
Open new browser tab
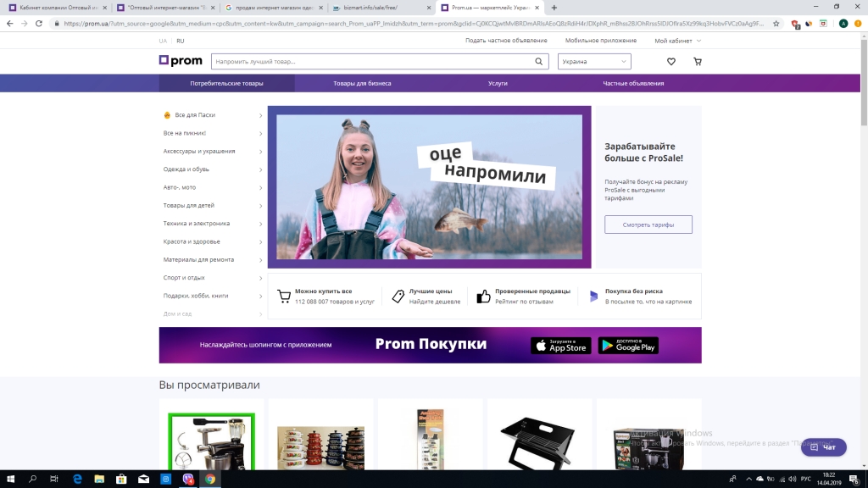pos(554,8)
